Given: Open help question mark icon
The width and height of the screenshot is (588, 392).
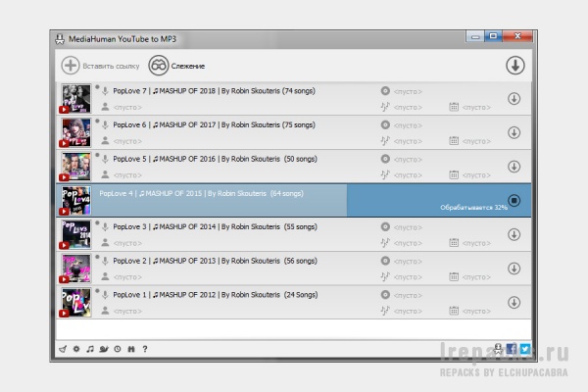Looking at the screenshot, I should pyautogui.click(x=145, y=349).
